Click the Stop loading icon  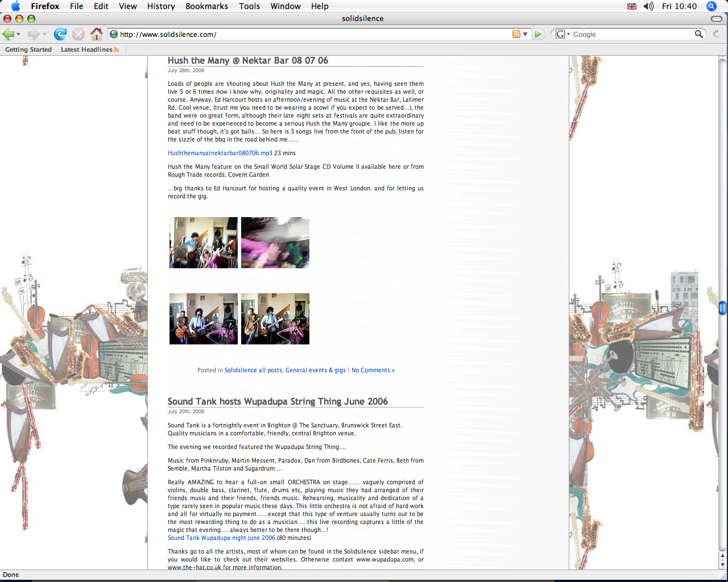[x=78, y=34]
